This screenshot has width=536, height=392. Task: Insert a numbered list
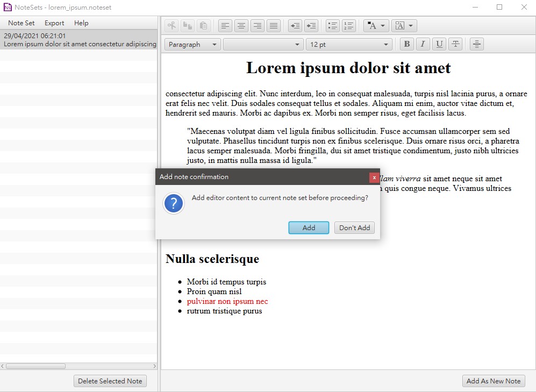pos(348,25)
